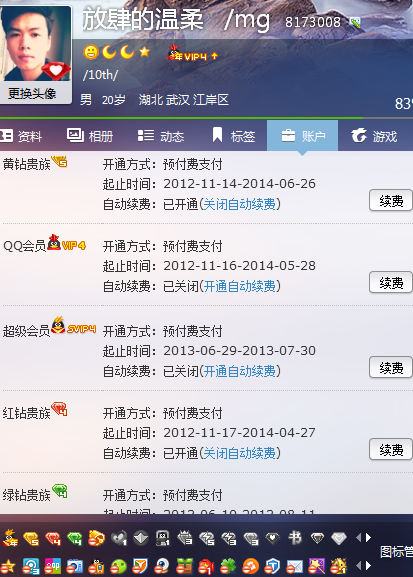Click the SVIP4 badge beside 超级会员
This screenshot has width=413, height=577.
tap(74, 326)
